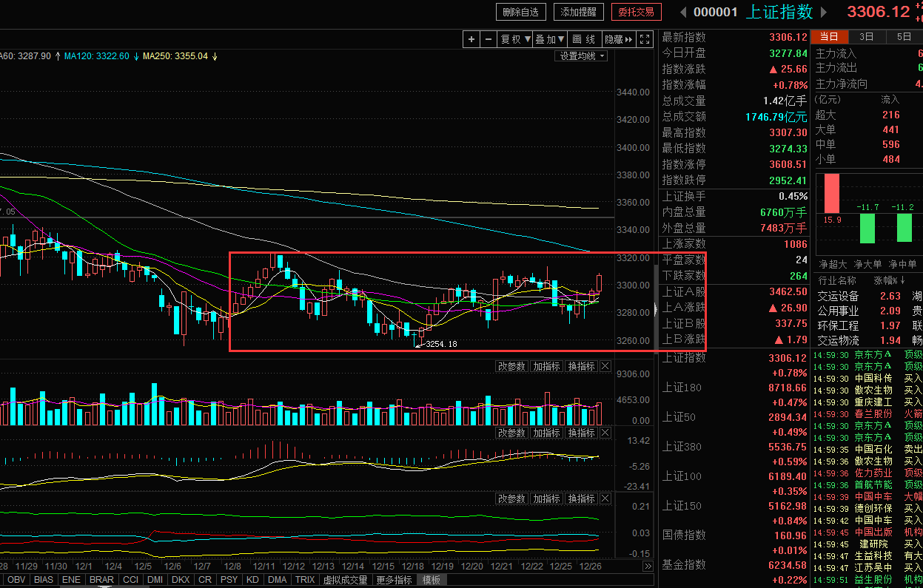Select the DMI indicator tab
Image resolution: width=923 pixels, height=588 pixels.
coord(156,580)
